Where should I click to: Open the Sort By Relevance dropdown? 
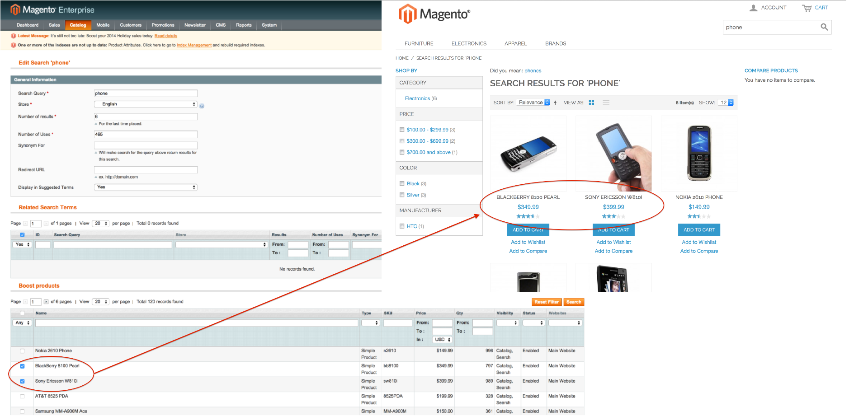(x=533, y=103)
